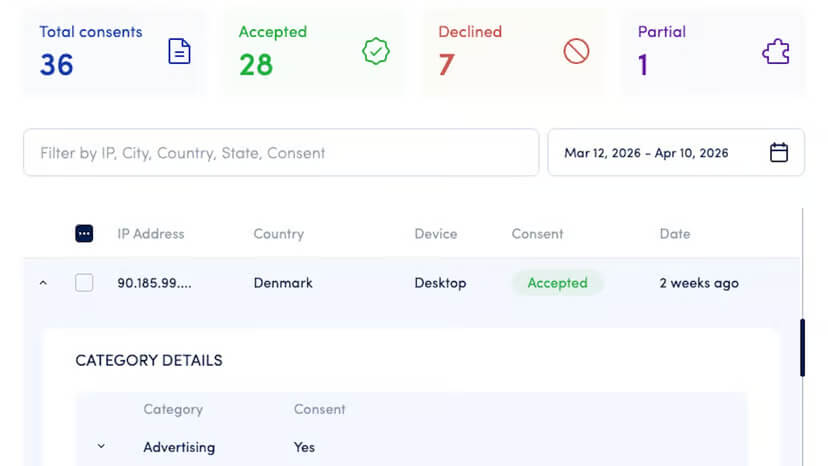This screenshot has height=466, width=828.
Task: Click the Category column label in details
Action: (x=173, y=409)
